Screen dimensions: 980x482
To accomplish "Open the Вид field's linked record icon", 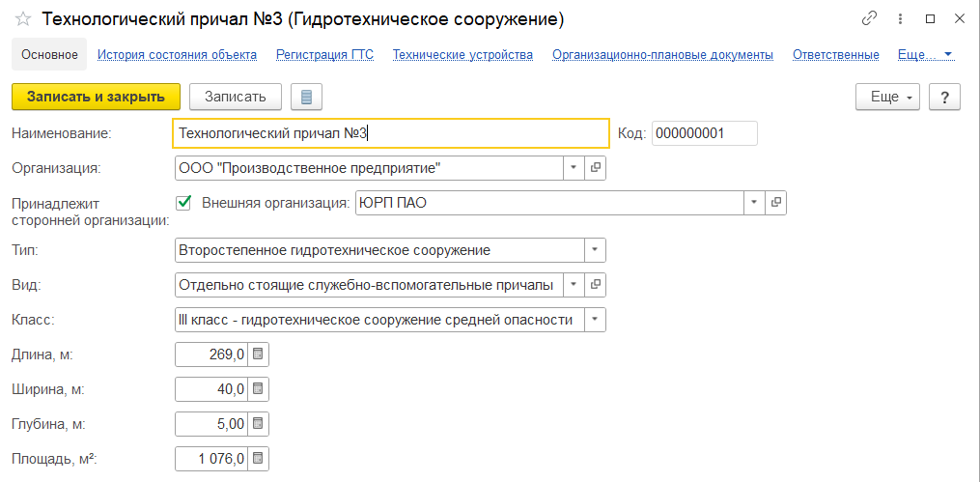I will (x=596, y=285).
